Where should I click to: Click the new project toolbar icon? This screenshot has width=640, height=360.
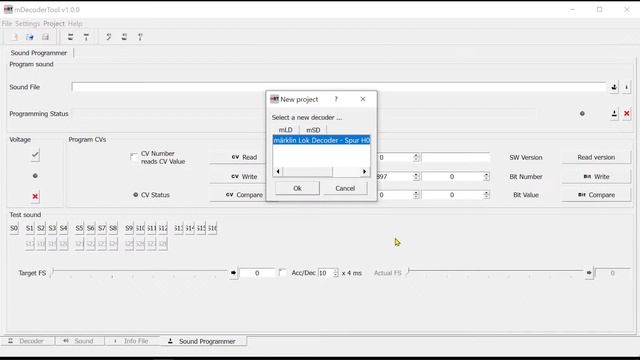(14, 37)
